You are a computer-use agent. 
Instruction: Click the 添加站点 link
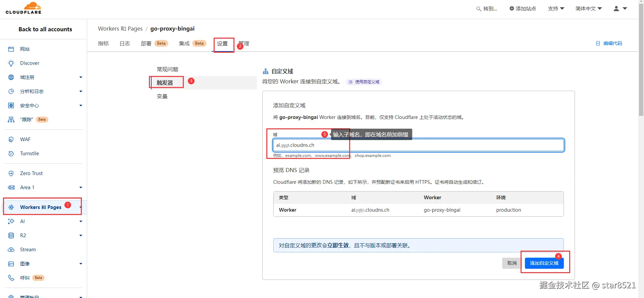coord(526,8)
